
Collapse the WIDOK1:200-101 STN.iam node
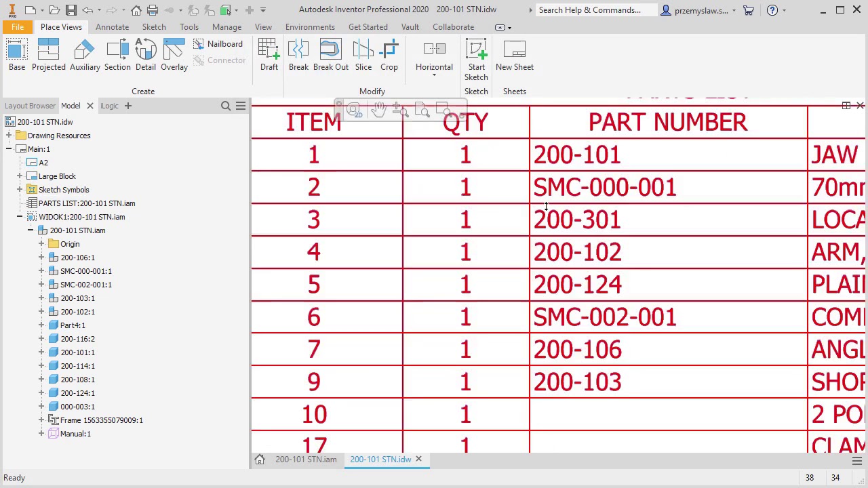(20, 217)
